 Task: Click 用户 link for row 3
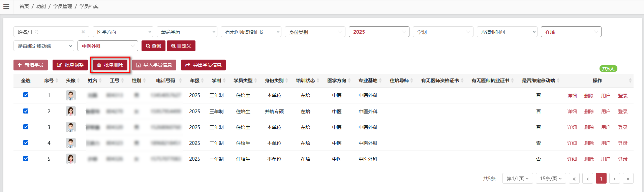point(606,127)
